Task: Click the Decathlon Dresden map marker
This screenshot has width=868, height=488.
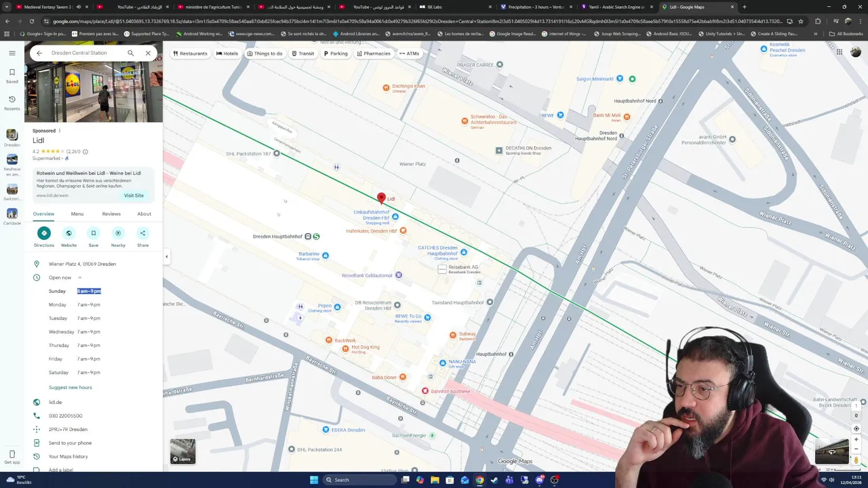Action: pyautogui.click(x=499, y=150)
